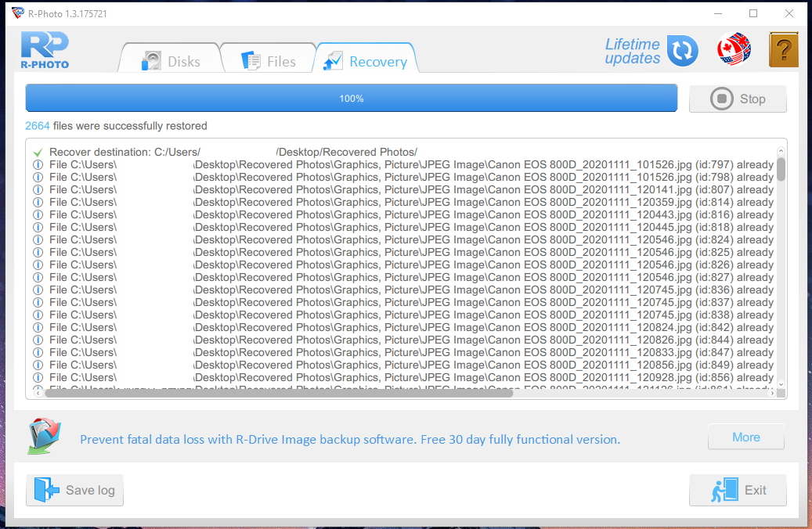Minimize the R-Photo window
Screen dimensions: 812x529
click(x=718, y=13)
